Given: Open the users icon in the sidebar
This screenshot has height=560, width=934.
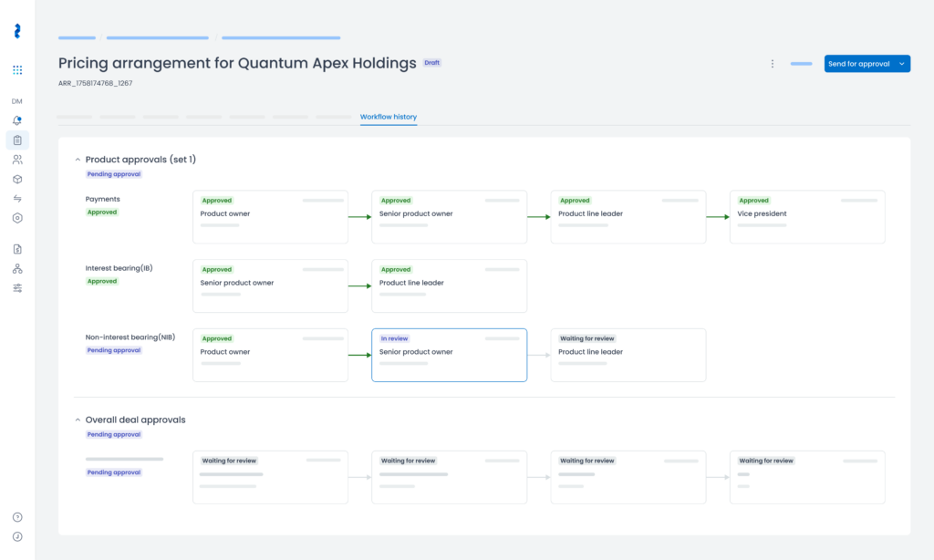Looking at the screenshot, I should [17, 160].
